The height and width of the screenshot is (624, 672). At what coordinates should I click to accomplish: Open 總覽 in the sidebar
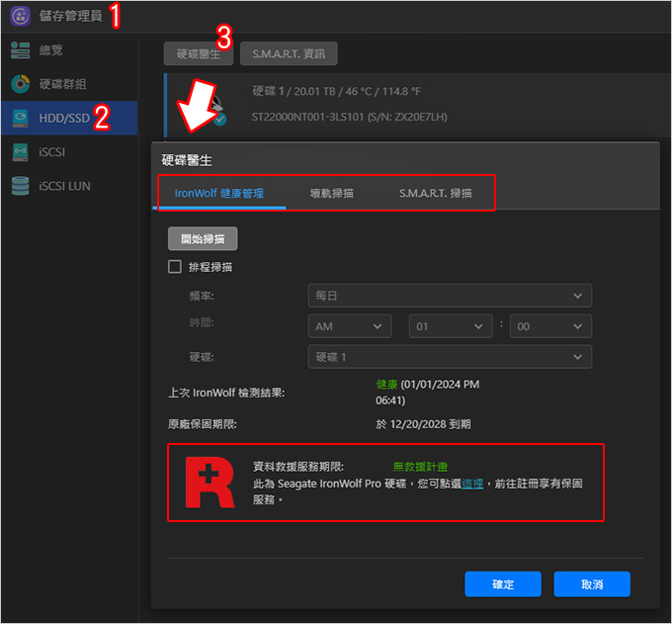pyautogui.click(x=69, y=50)
